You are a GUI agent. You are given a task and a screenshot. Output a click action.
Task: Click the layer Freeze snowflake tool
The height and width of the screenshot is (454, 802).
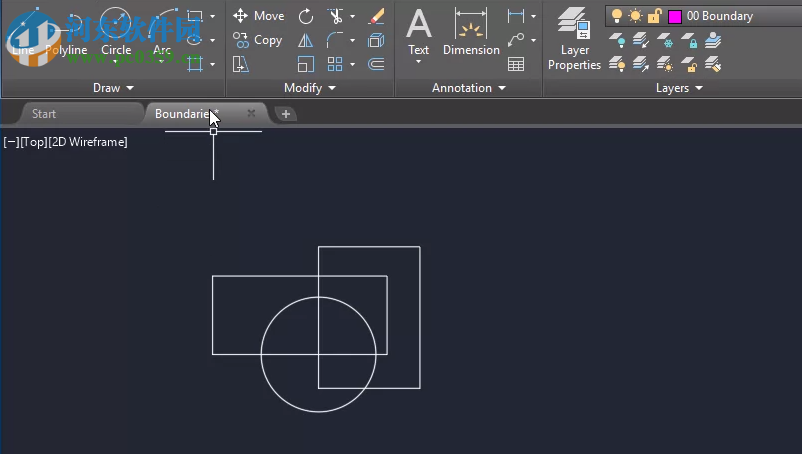(664, 40)
